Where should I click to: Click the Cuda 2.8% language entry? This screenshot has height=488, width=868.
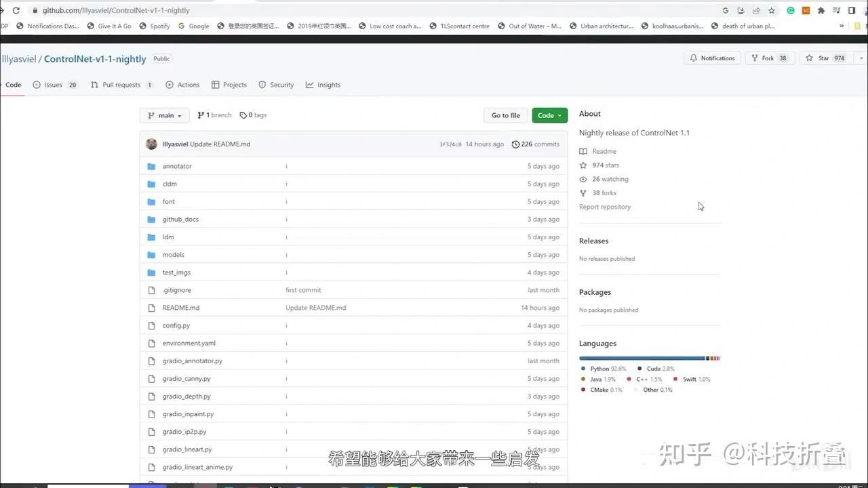coord(656,369)
